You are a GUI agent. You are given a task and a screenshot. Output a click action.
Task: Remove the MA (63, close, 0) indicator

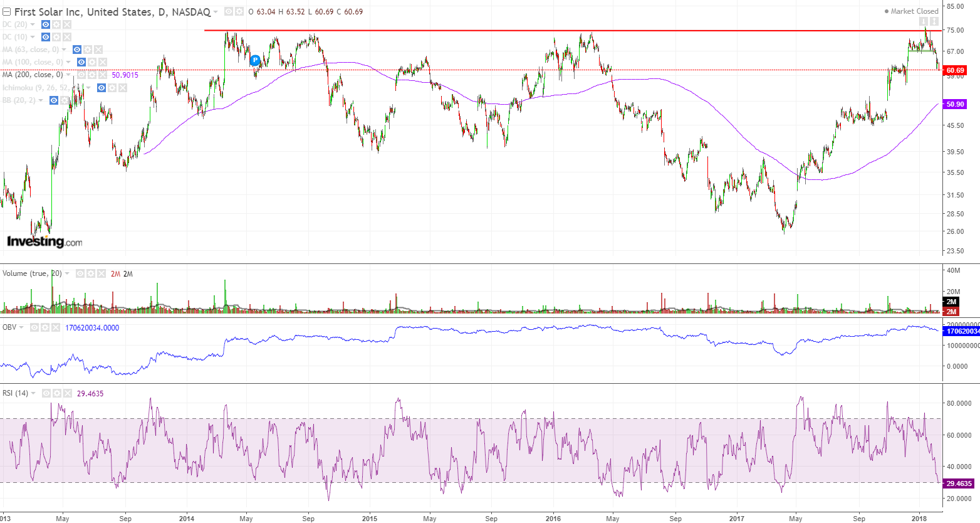pos(98,50)
